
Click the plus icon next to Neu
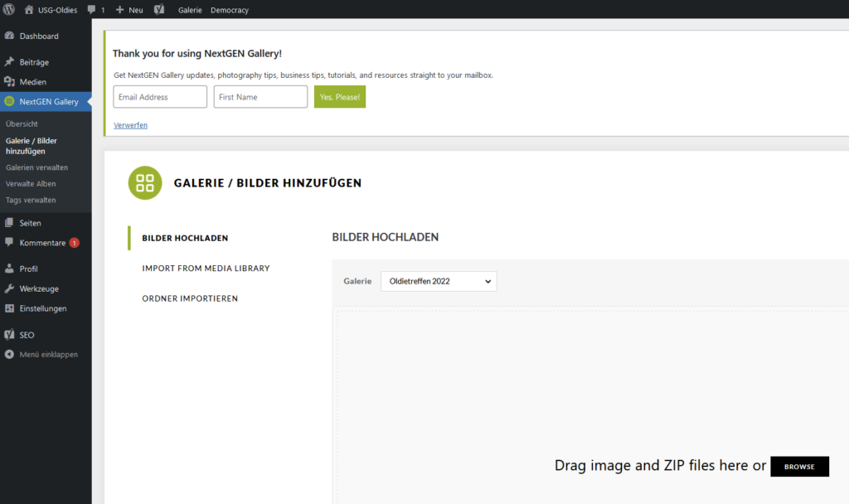click(119, 10)
